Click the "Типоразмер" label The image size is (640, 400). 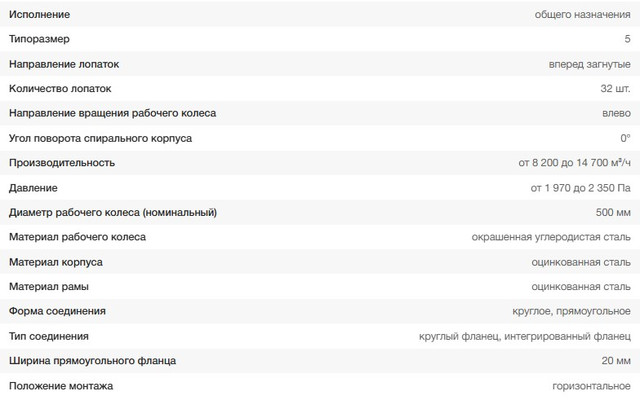pyautogui.click(x=40, y=39)
